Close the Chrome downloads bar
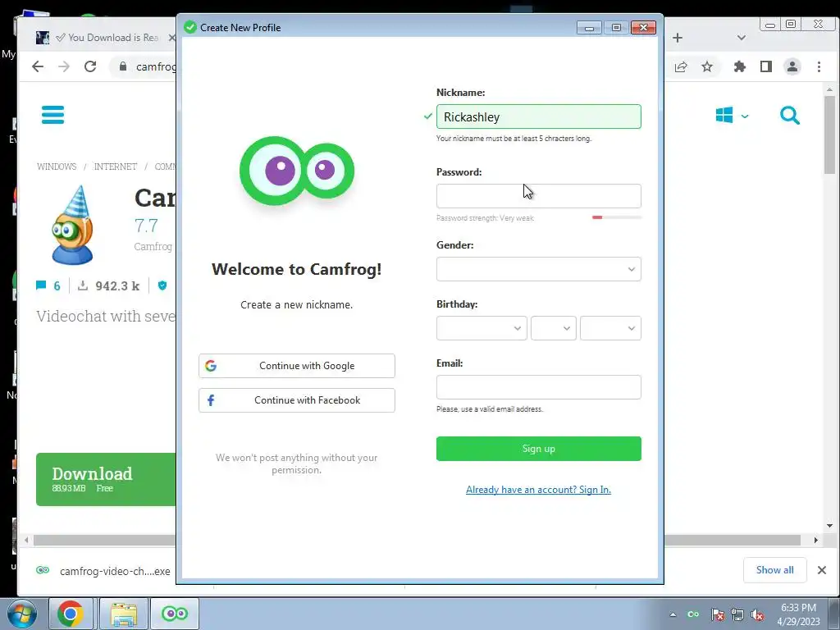The image size is (840, 630). click(822, 570)
